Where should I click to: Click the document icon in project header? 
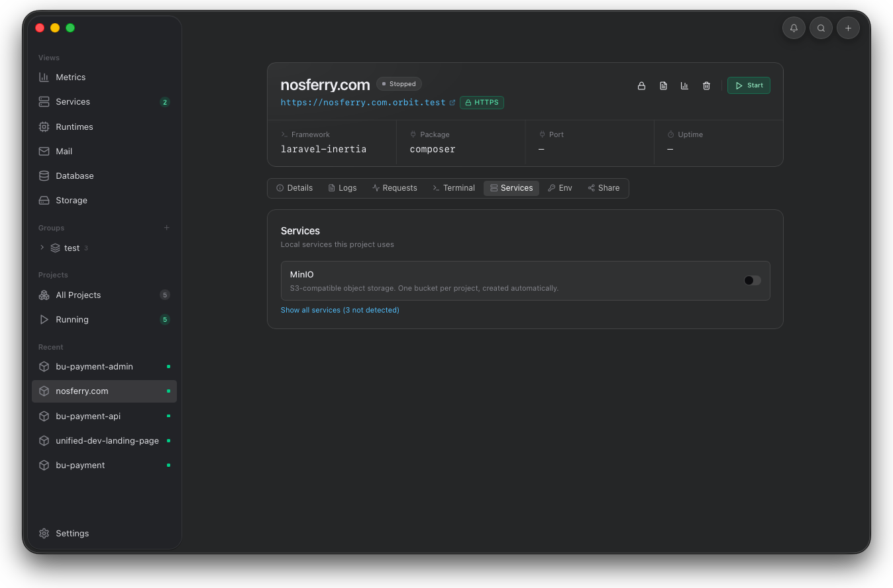tap(663, 85)
